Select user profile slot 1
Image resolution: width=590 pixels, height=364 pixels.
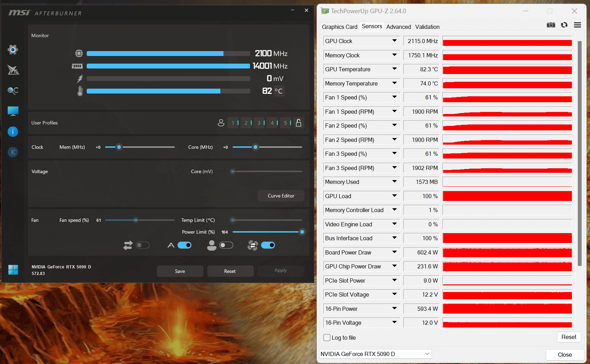(x=233, y=123)
